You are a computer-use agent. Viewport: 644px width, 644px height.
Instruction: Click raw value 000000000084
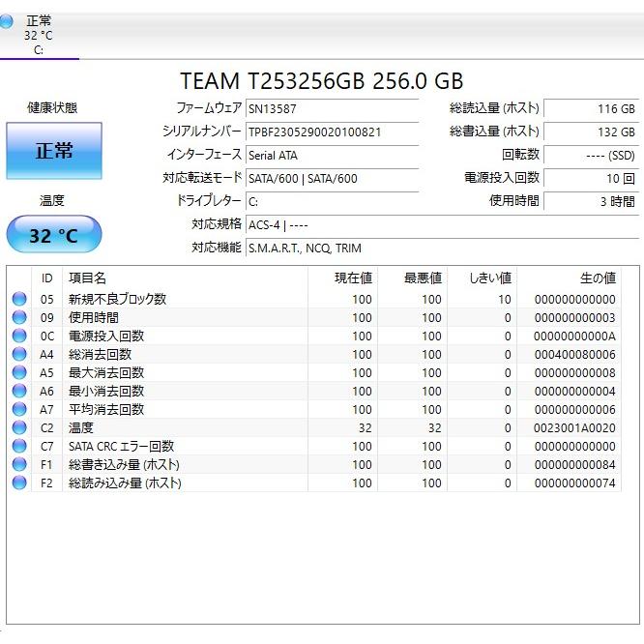click(x=574, y=465)
